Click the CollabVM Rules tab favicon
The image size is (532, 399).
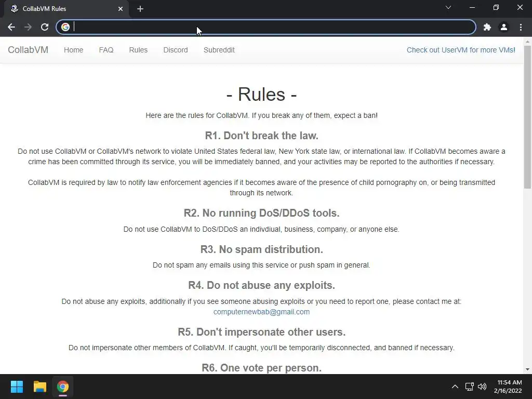point(14,8)
